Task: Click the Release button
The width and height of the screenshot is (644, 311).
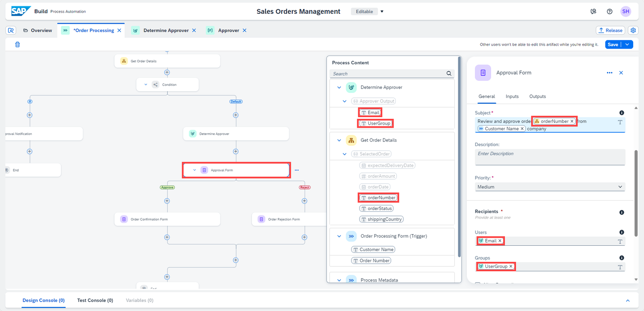Action: click(610, 30)
